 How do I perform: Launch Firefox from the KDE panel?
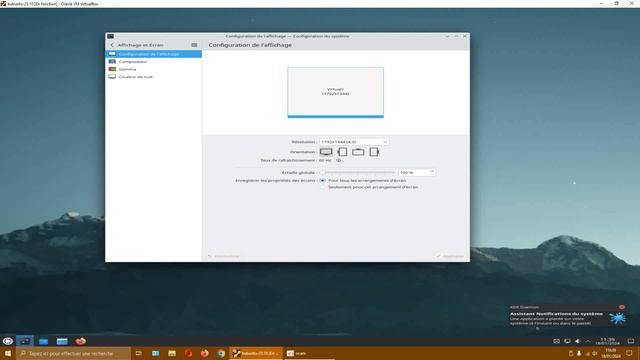80,341
